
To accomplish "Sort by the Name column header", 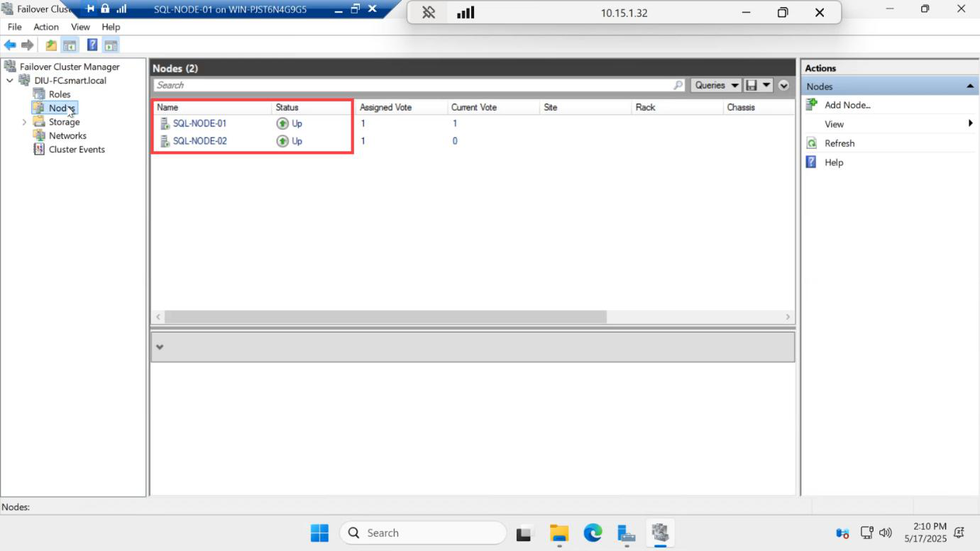I will click(x=211, y=107).
